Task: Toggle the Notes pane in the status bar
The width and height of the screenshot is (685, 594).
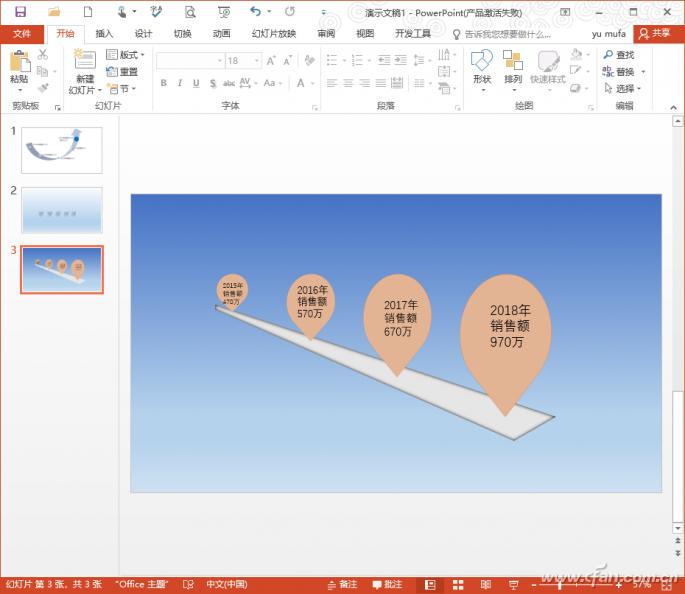Action: point(342,585)
